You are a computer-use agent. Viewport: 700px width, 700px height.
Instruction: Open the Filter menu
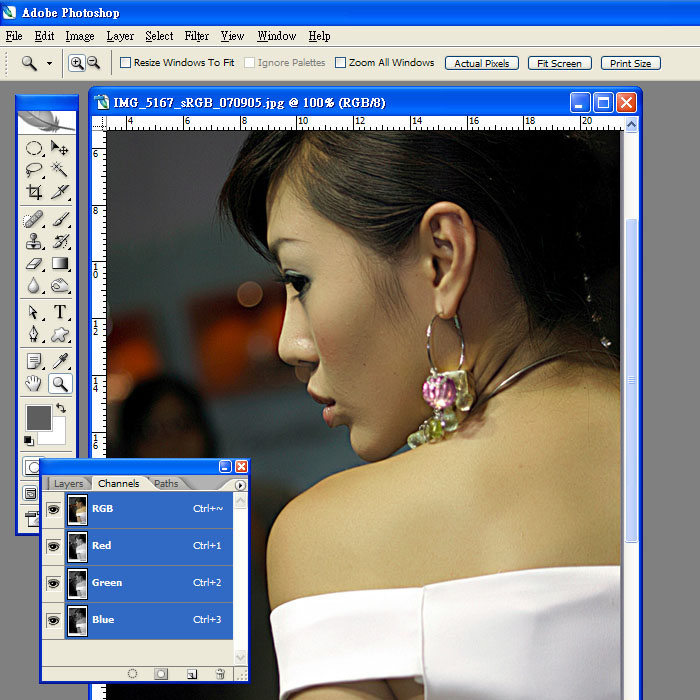(x=197, y=36)
